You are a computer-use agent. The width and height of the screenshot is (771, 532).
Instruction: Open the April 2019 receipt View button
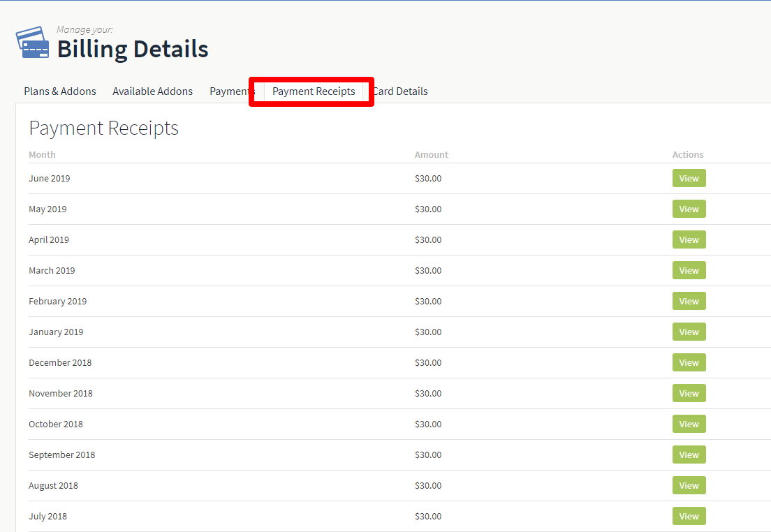coord(689,239)
